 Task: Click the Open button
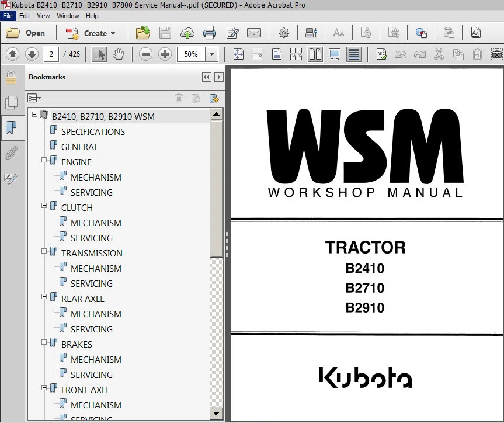coord(27,33)
